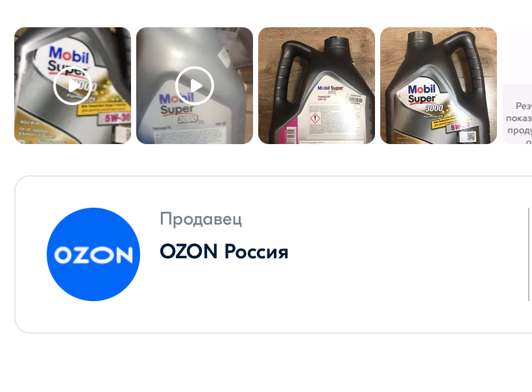Open the photo of Mobil Super 3000 front label
This screenshot has height=392, width=532.
pyautogui.click(x=439, y=86)
